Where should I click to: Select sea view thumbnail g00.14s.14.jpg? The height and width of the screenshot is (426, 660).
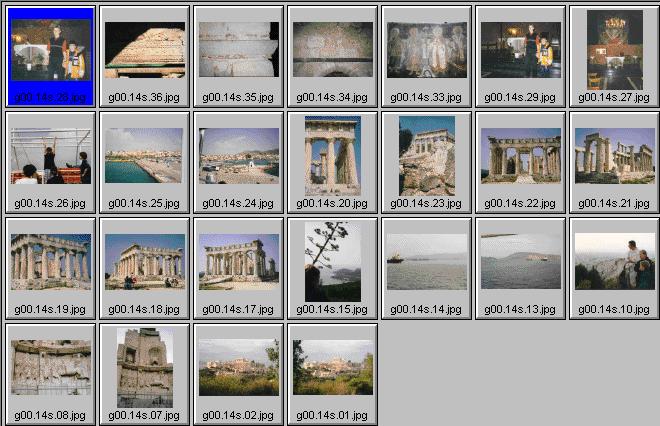pyautogui.click(x=426, y=262)
